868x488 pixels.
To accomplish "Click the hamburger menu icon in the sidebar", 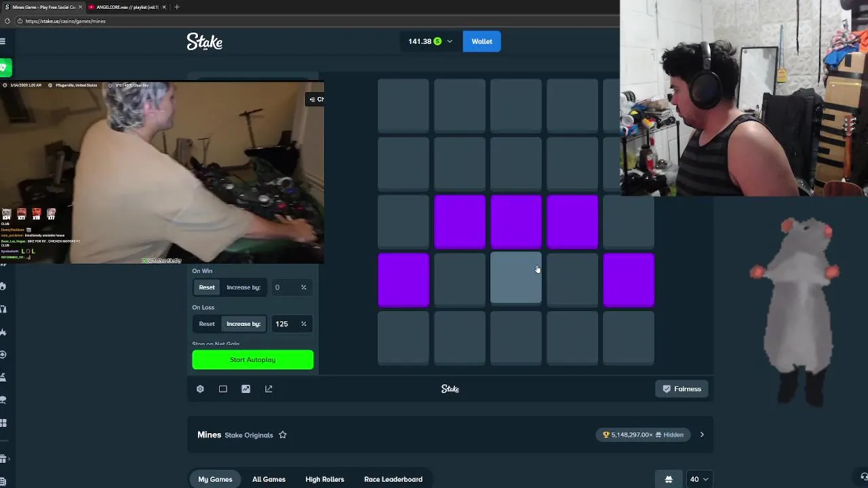I will click(3, 41).
